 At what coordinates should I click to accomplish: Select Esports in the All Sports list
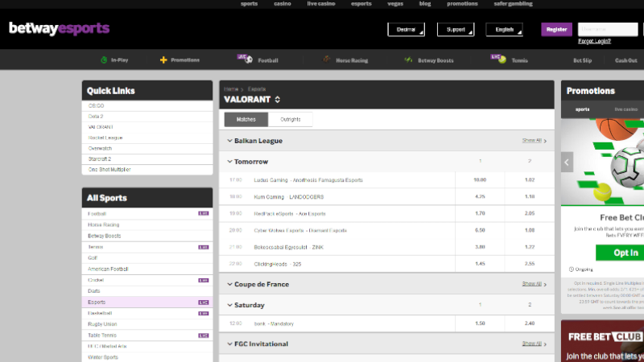point(147,302)
